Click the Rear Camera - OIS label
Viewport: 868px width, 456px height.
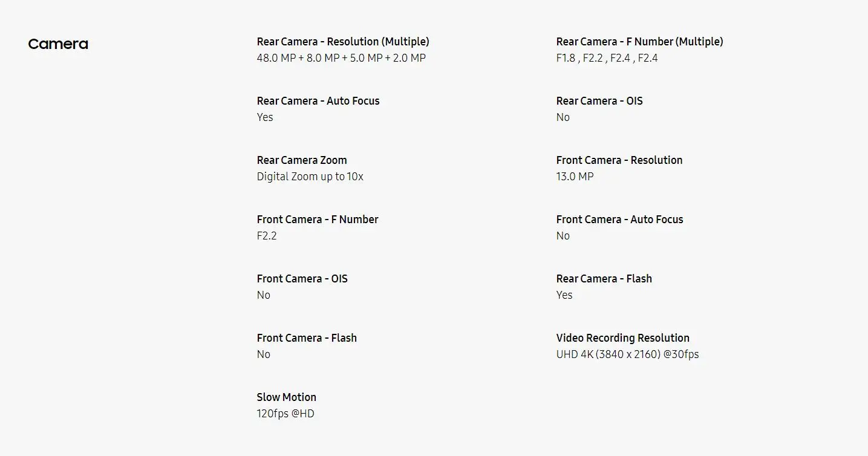[x=599, y=101]
